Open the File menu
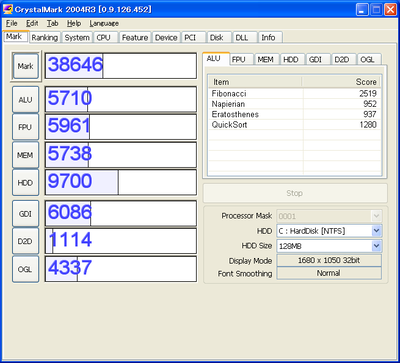This screenshot has width=400, height=363. 11,23
